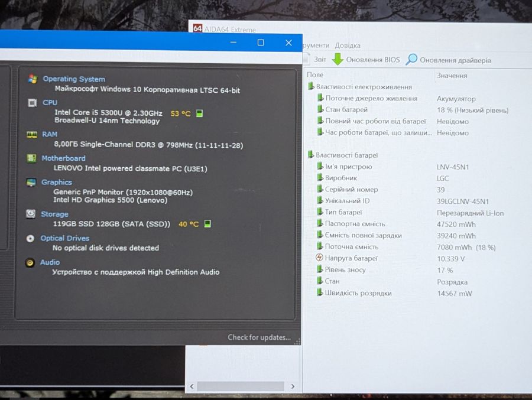
Task: Click the Intel Core i5 5300U text
Action: pos(108,113)
